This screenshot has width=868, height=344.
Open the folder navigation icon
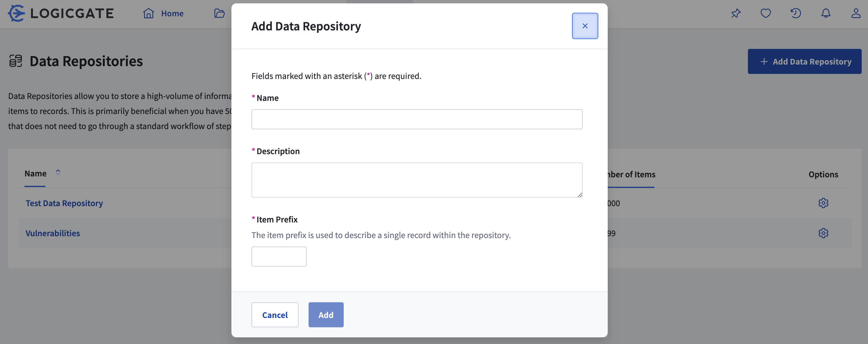pyautogui.click(x=220, y=13)
